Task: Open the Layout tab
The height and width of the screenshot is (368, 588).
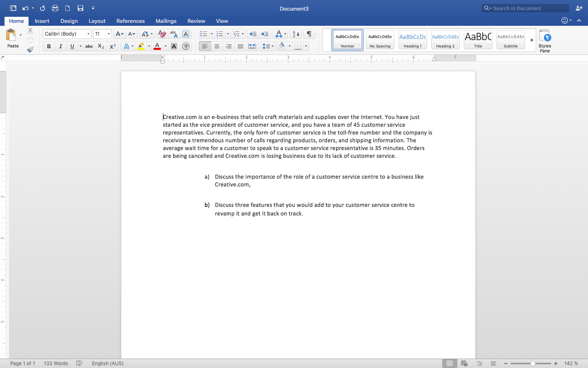Action: pos(97,21)
